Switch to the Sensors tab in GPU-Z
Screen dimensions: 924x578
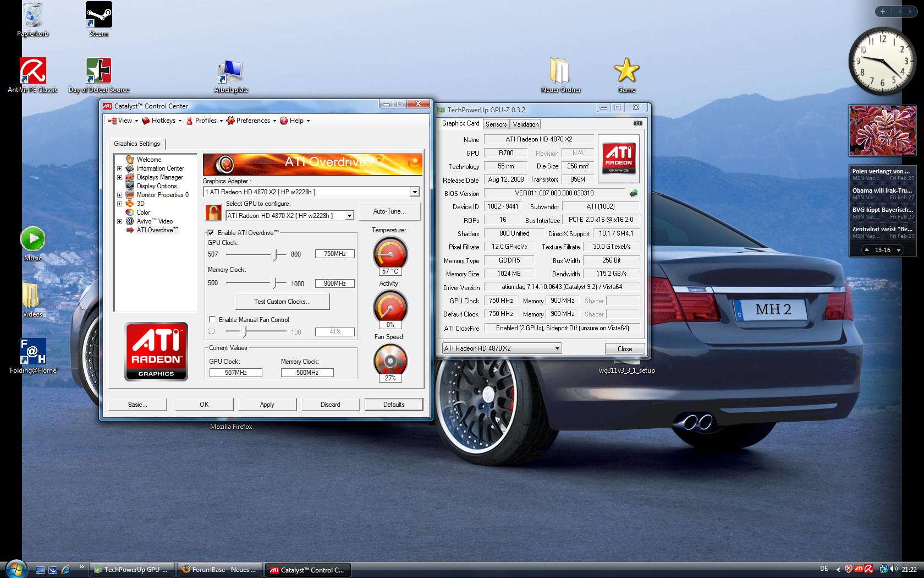click(496, 124)
